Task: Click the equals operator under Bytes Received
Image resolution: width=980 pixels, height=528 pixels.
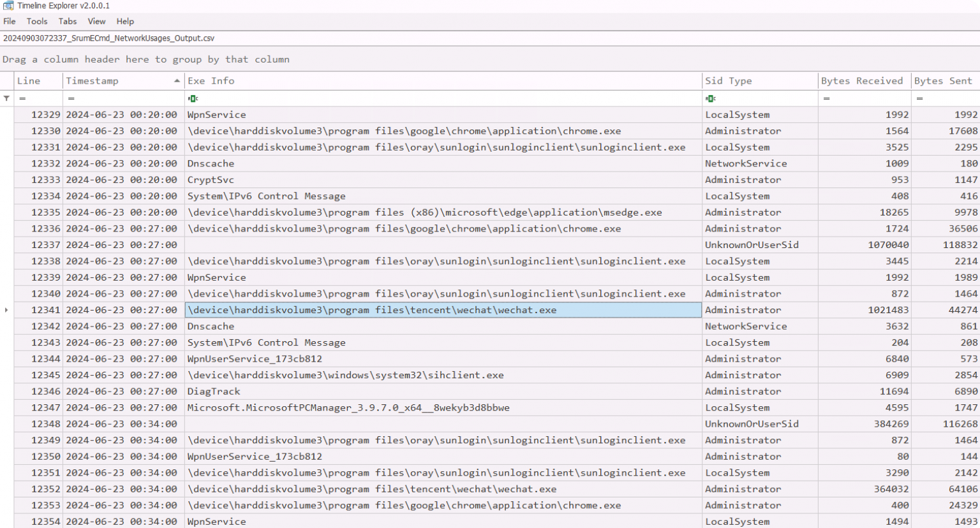Action: [826, 98]
